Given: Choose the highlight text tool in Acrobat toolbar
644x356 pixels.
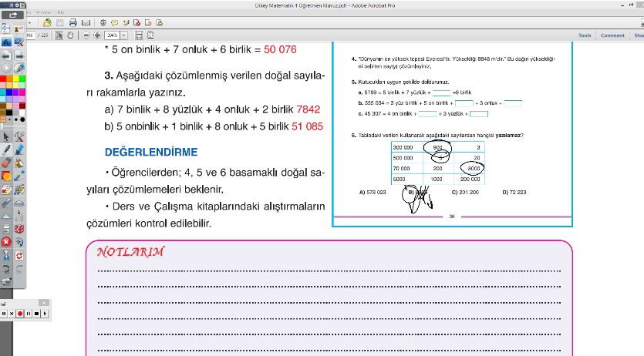Looking at the screenshot, I should (126, 23).
